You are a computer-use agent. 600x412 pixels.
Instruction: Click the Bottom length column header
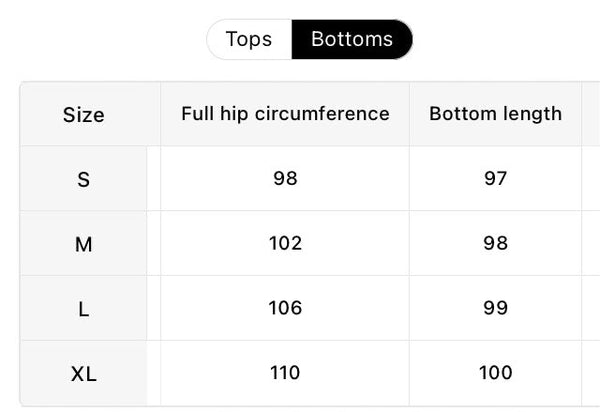pos(496,114)
